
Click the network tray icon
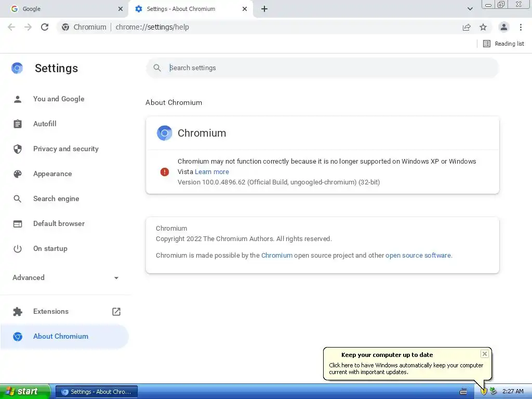coord(494,392)
